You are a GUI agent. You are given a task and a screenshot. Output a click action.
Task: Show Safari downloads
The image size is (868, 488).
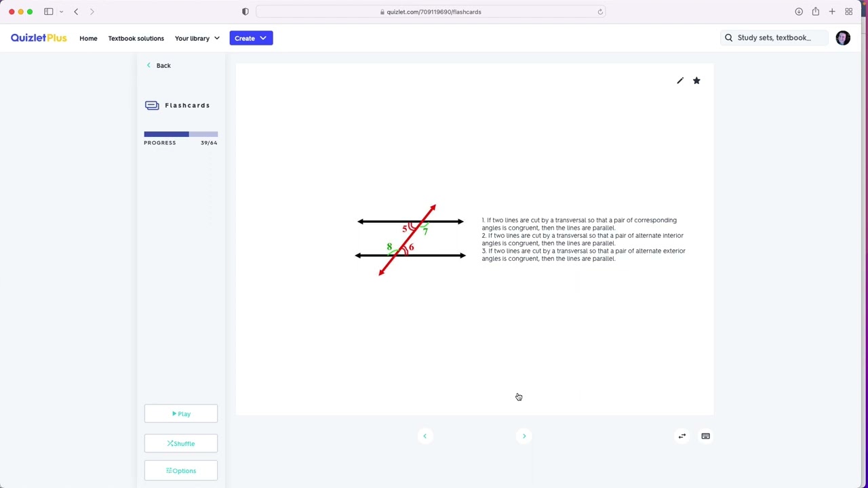tap(799, 12)
